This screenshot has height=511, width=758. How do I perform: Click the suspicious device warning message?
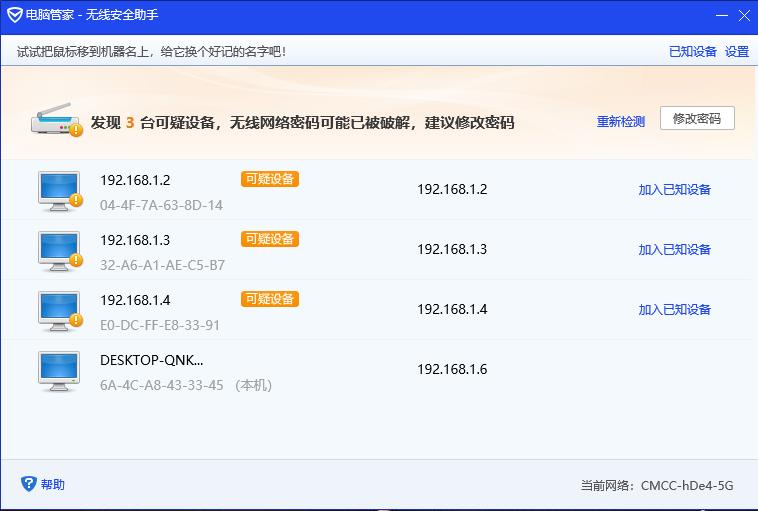point(302,122)
